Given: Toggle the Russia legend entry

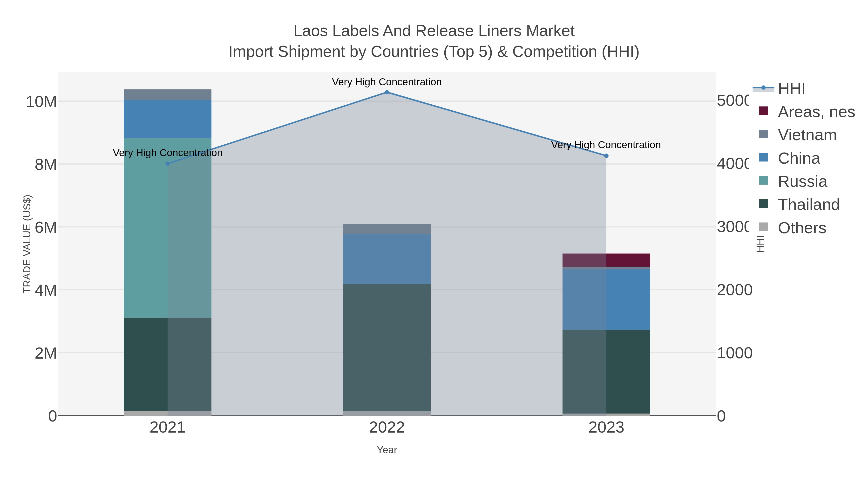Looking at the screenshot, I should coord(793,181).
